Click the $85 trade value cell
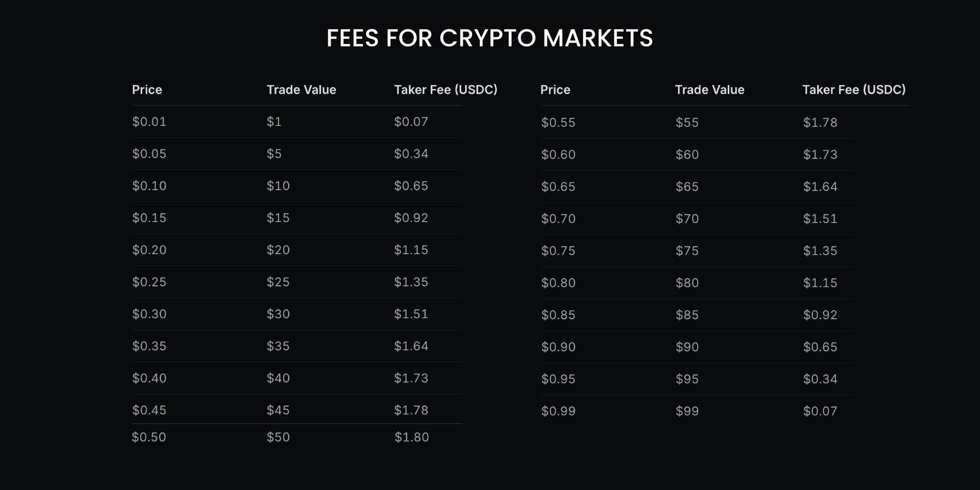 (687, 315)
